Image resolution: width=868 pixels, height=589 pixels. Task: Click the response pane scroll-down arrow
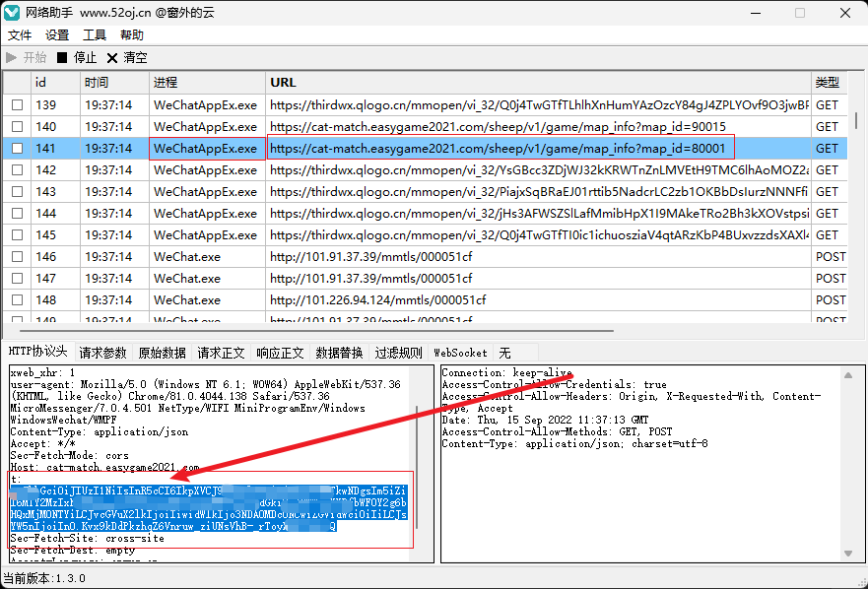click(x=848, y=553)
